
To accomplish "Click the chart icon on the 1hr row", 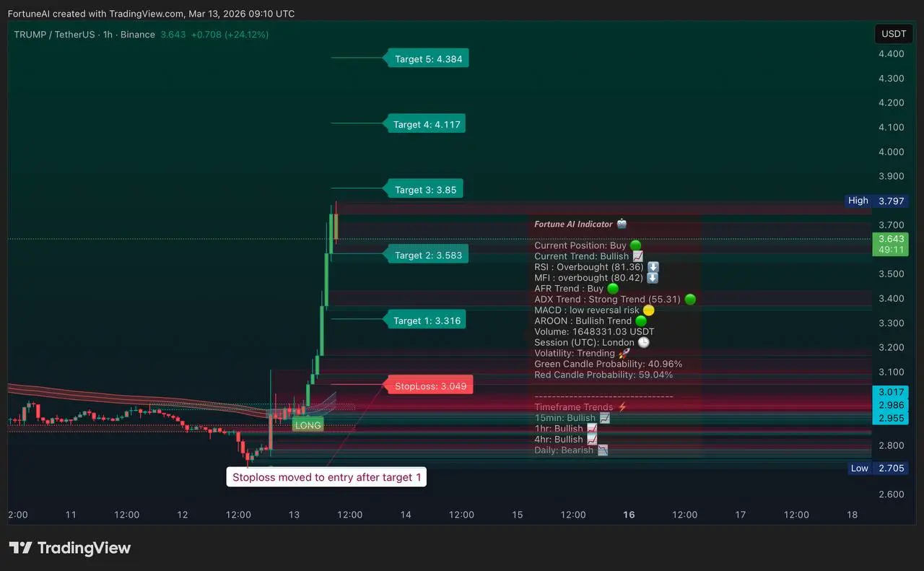I will click(592, 429).
